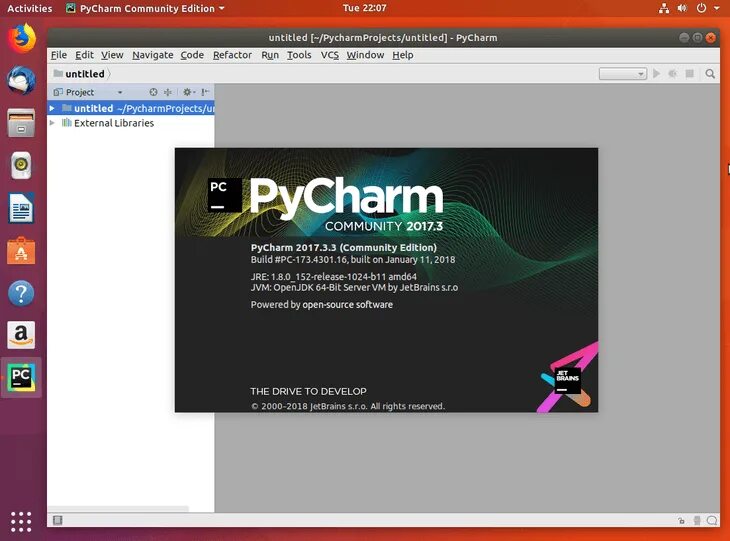Click the green Run button
Image resolution: width=730 pixels, height=541 pixels.
pyautogui.click(x=656, y=74)
